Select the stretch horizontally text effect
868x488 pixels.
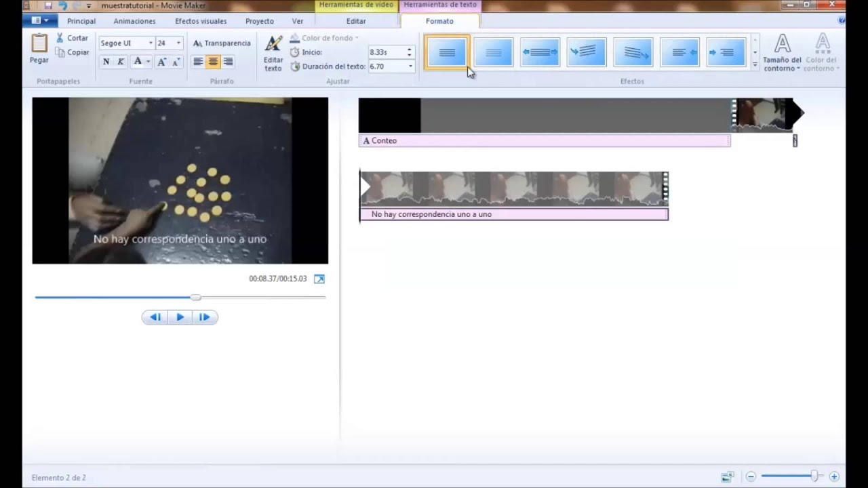(540, 52)
